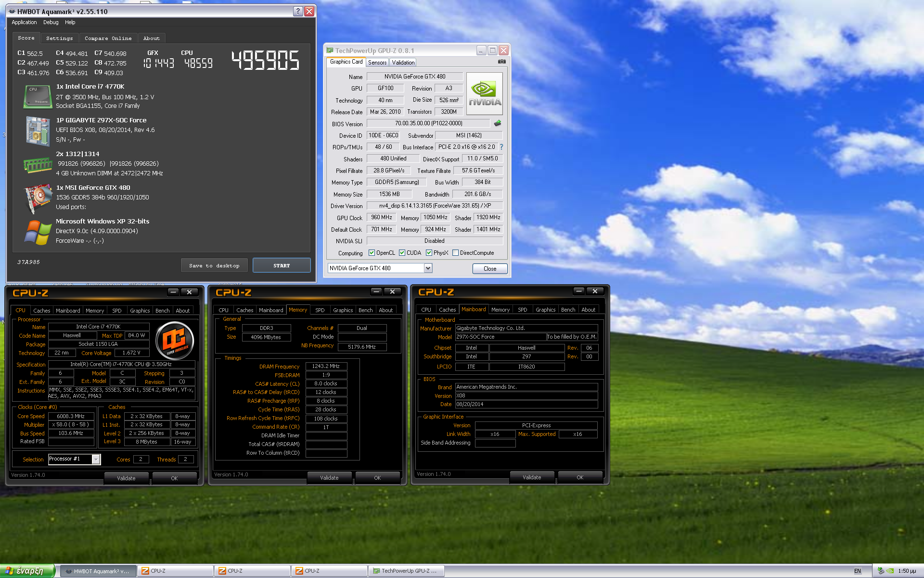Click Validate in CPU-Z Mainboard window
Viewport: 924px width, 578px height.
click(x=532, y=477)
